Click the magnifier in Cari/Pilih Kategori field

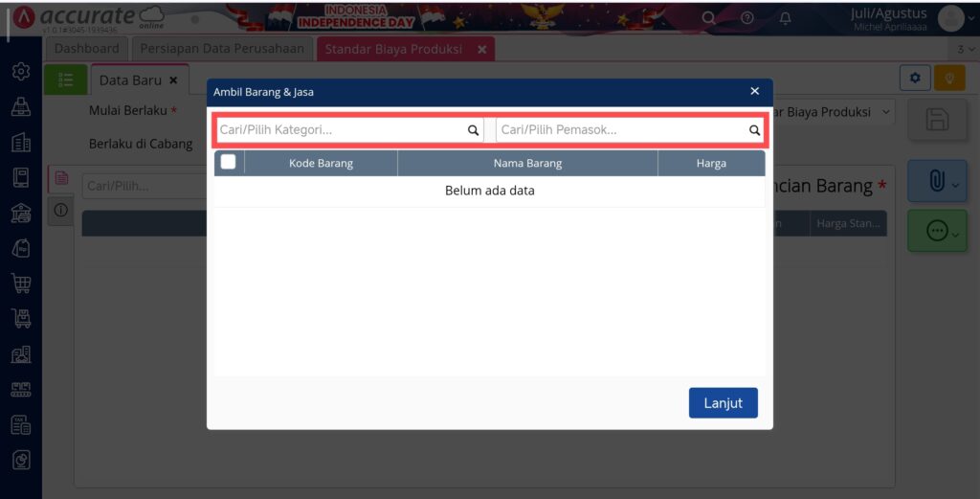click(473, 130)
